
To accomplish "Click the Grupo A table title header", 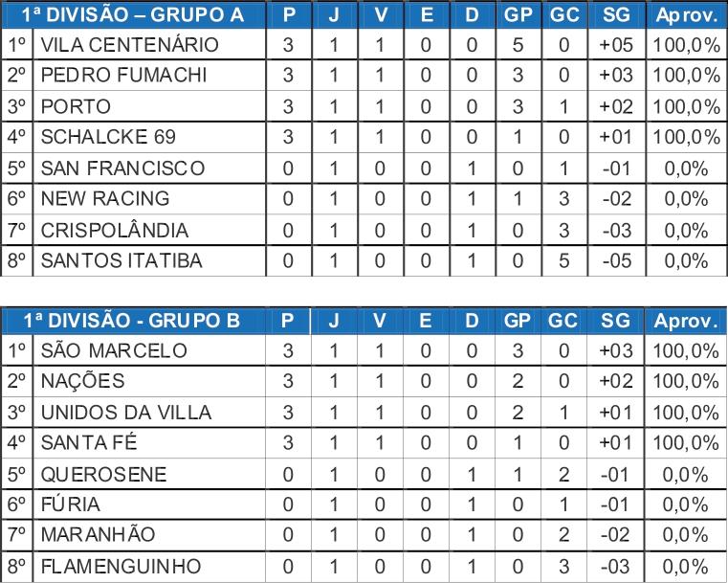I will click(x=133, y=15).
